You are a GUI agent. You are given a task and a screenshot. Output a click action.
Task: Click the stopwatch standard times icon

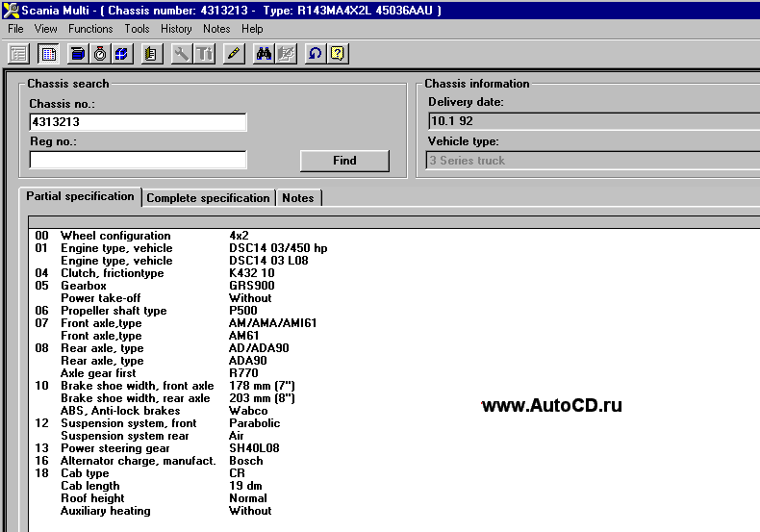click(x=100, y=53)
